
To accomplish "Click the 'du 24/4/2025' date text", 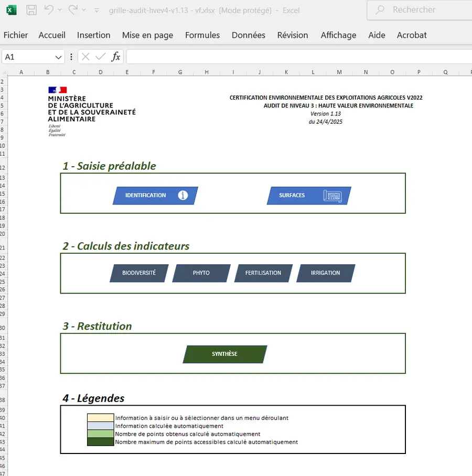I will click(326, 122).
